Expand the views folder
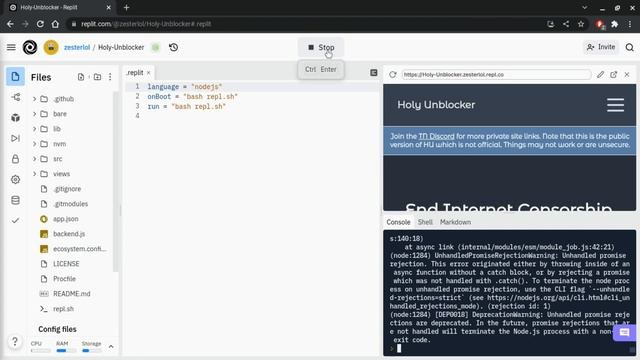The height and width of the screenshot is (360, 640). (x=34, y=174)
